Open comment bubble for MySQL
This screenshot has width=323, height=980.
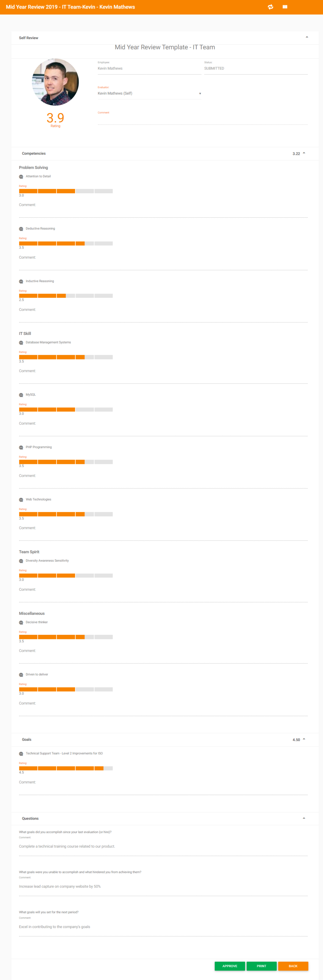21,395
